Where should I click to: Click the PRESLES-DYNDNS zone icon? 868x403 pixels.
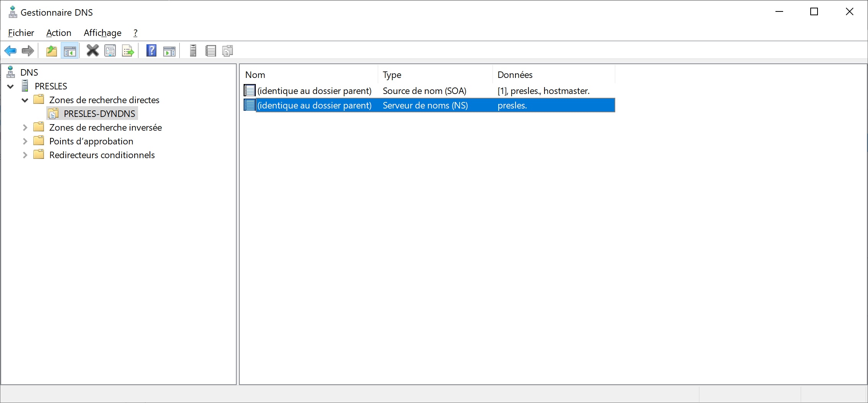(x=54, y=113)
